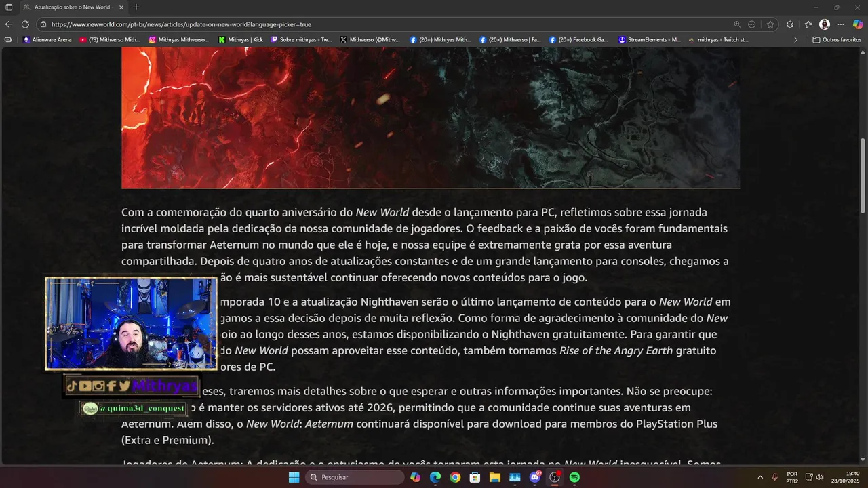Open network status tray icon

(x=809, y=477)
